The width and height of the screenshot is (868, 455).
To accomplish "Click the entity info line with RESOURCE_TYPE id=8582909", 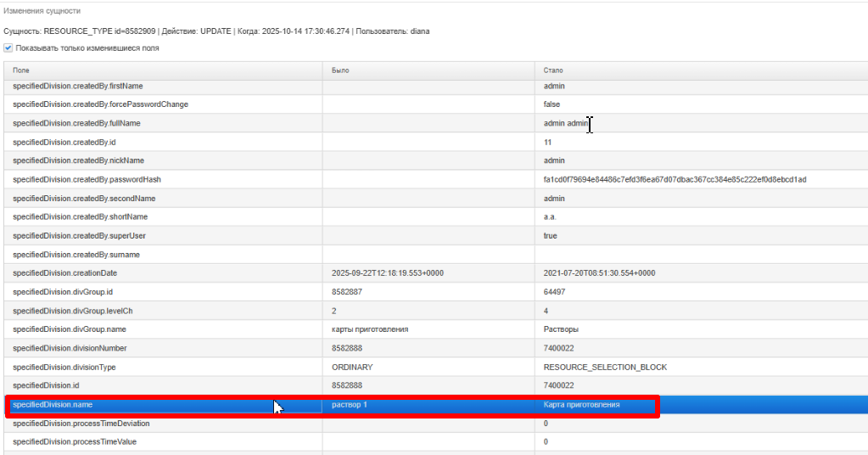I will click(216, 31).
